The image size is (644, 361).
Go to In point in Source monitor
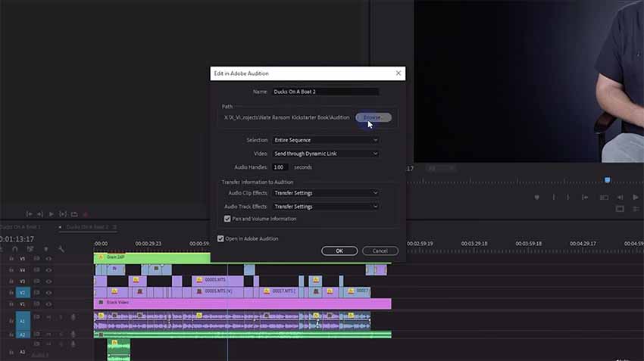click(29, 214)
